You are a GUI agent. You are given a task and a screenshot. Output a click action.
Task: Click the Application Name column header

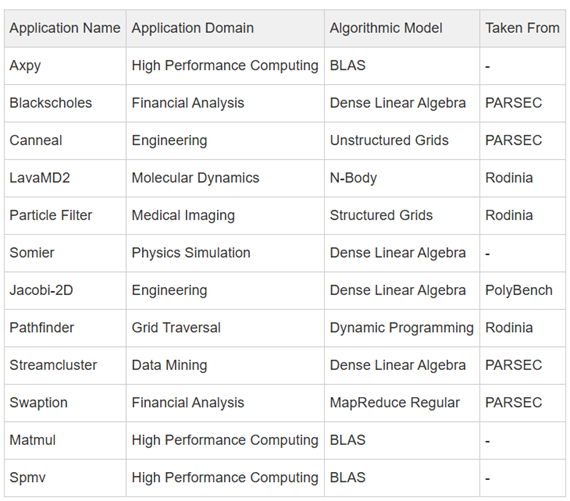(x=65, y=28)
